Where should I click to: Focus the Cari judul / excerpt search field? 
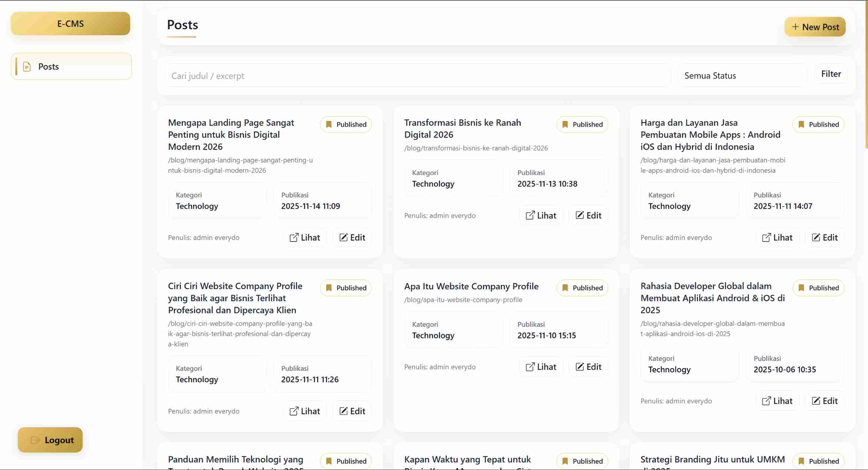pyautogui.click(x=418, y=75)
